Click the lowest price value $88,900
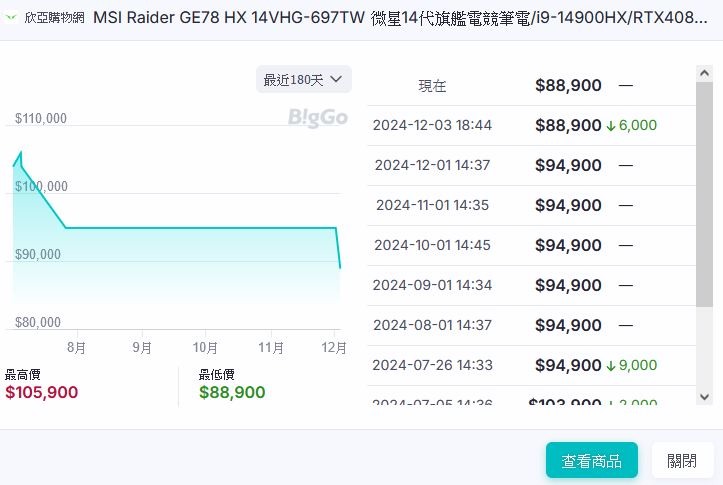This screenshot has width=723, height=485. click(x=232, y=393)
